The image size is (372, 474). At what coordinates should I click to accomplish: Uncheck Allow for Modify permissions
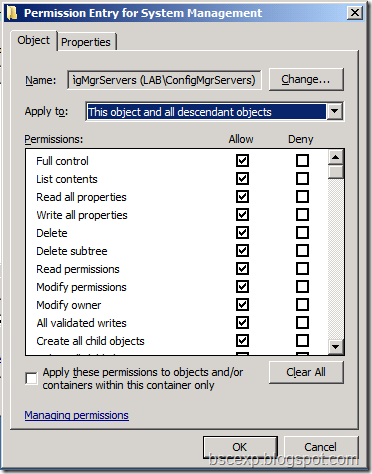tap(242, 287)
